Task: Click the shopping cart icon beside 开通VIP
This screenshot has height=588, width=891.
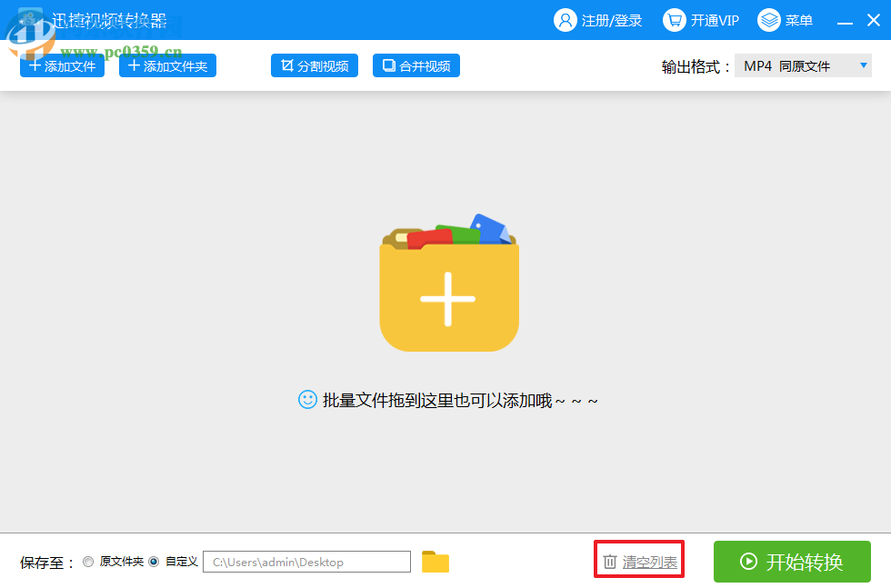Action: point(673,19)
